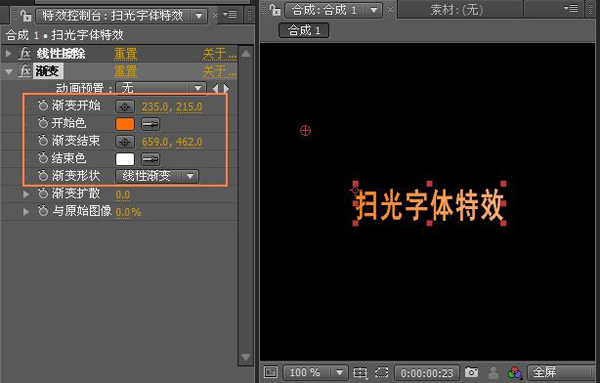The height and width of the screenshot is (383, 600).
Task: Expand the 渐变扩散 property
Action: pyautogui.click(x=26, y=194)
